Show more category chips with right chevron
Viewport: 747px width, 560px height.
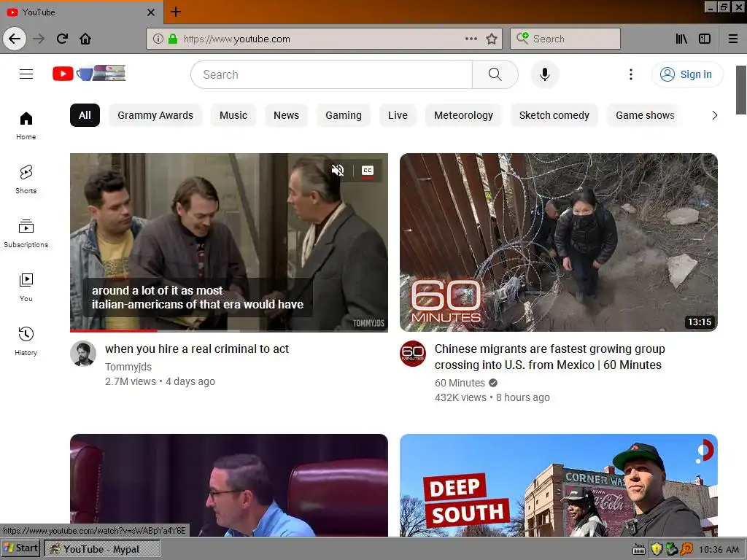pos(714,115)
